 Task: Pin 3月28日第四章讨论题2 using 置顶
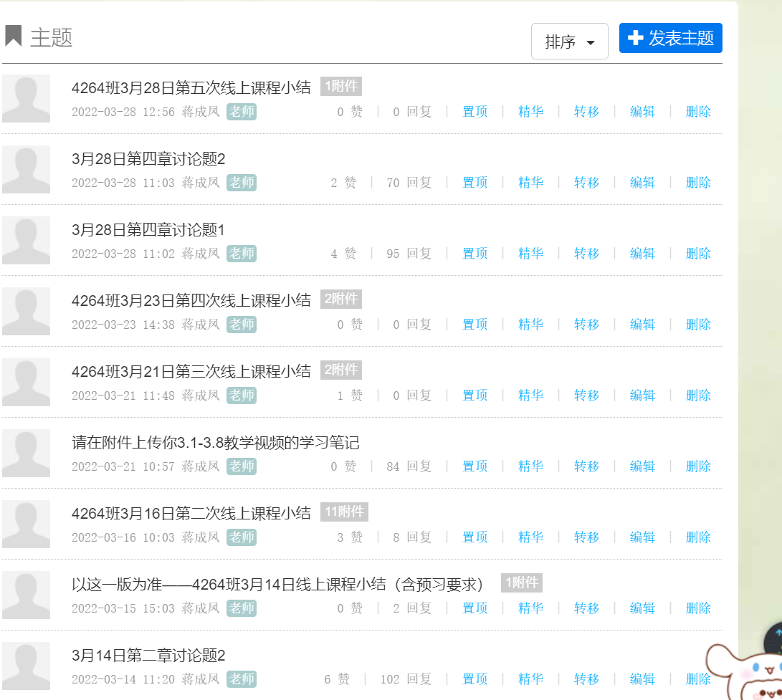pyautogui.click(x=475, y=183)
